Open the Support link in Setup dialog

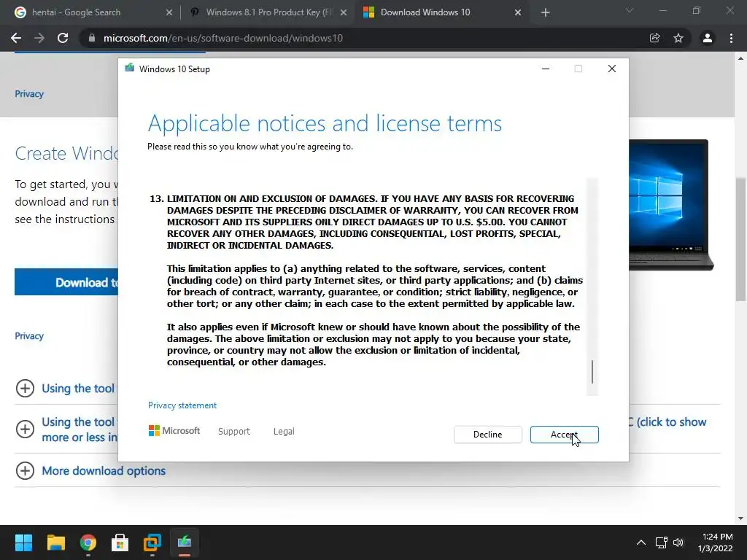coord(234,431)
